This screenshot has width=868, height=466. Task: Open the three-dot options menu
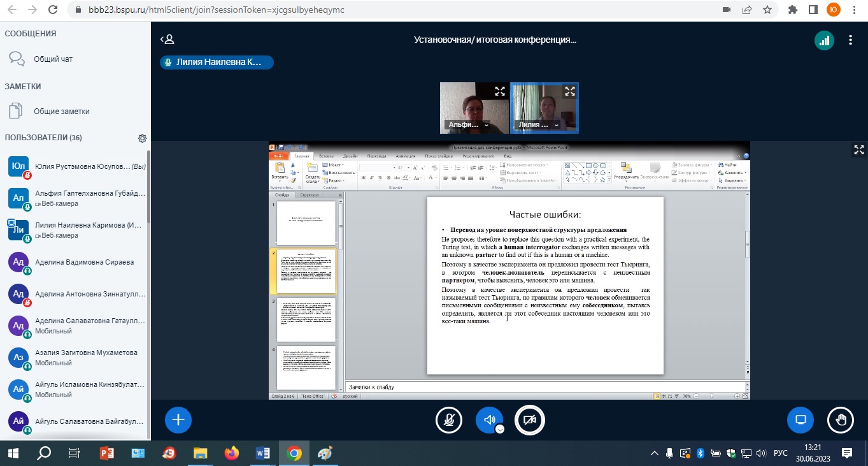(x=851, y=40)
